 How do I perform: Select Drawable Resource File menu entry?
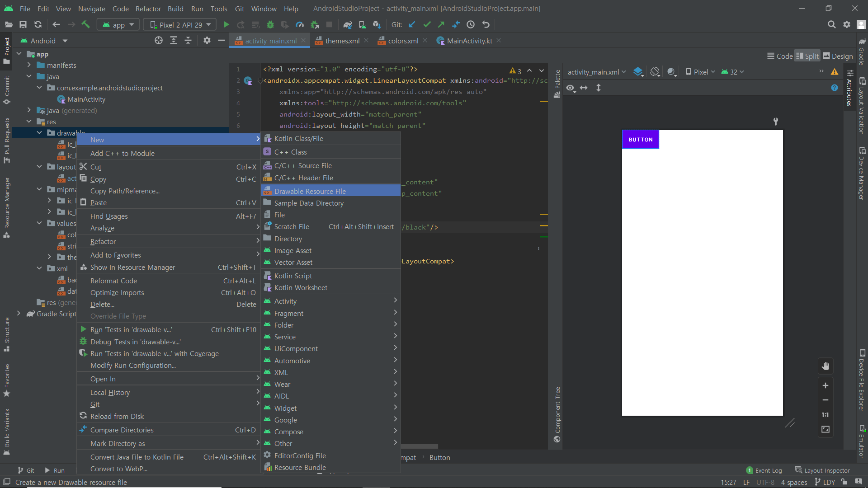[310, 191]
